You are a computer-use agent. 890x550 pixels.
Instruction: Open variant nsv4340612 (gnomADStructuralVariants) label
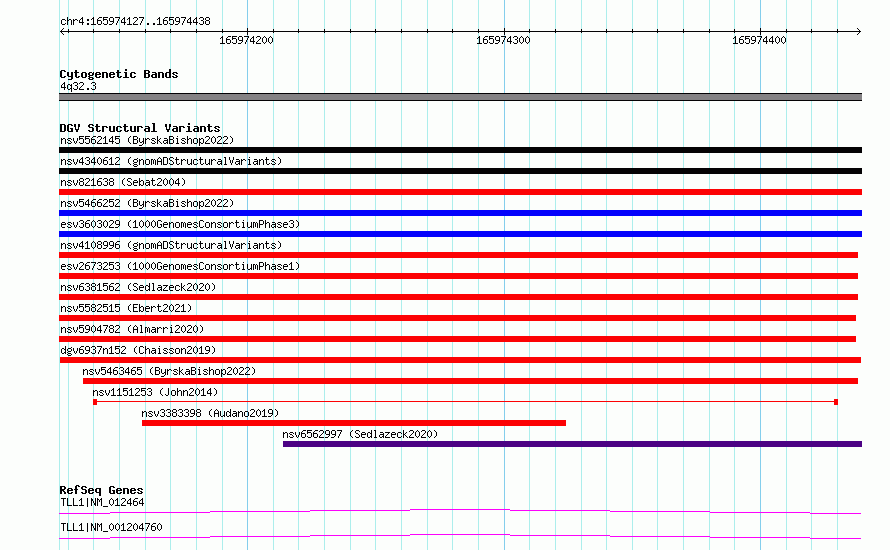pyautogui.click(x=171, y=161)
